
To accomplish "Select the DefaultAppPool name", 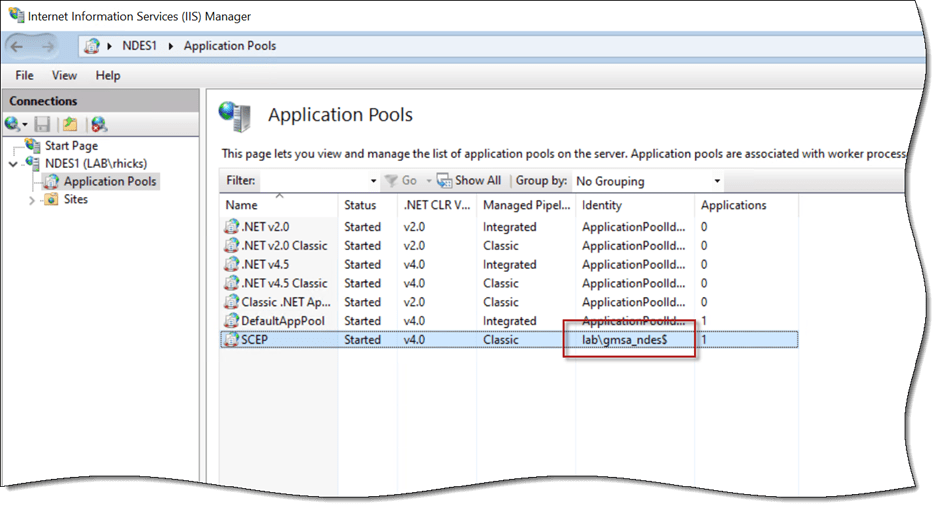I will (x=283, y=321).
